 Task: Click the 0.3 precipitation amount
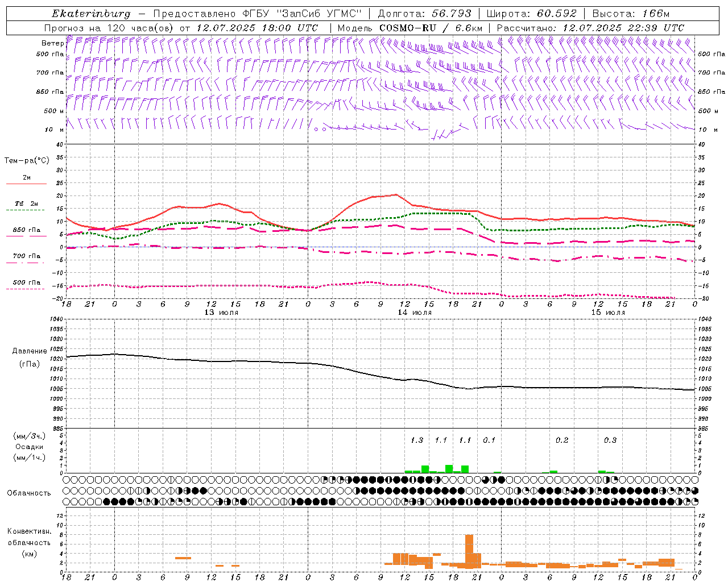610,440
